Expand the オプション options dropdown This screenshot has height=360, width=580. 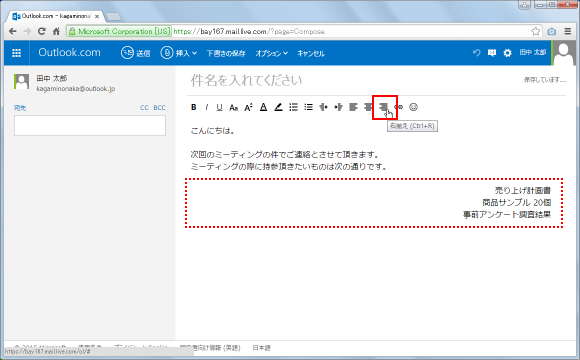tap(272, 53)
